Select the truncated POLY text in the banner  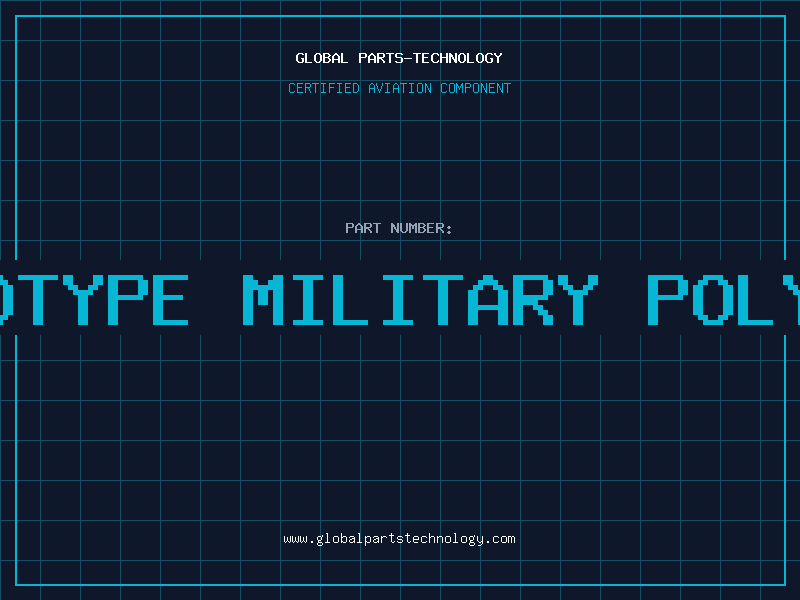coord(724,300)
